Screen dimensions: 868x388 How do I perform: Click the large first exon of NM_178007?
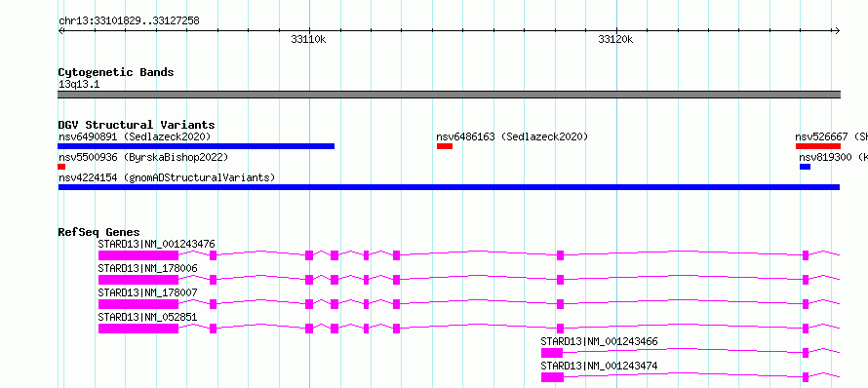click(138, 304)
